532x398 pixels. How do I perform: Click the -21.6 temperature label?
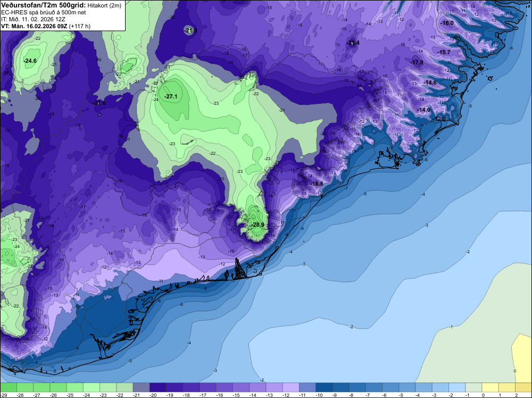99,103
